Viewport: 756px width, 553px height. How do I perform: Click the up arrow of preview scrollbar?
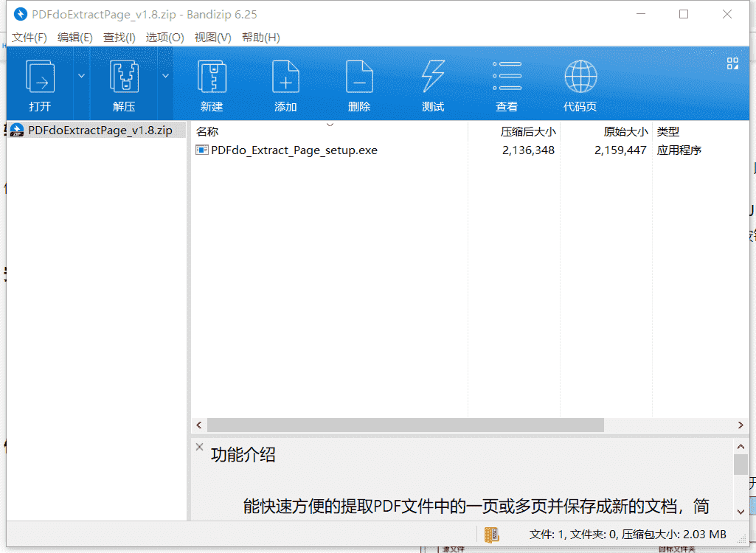pos(741,446)
